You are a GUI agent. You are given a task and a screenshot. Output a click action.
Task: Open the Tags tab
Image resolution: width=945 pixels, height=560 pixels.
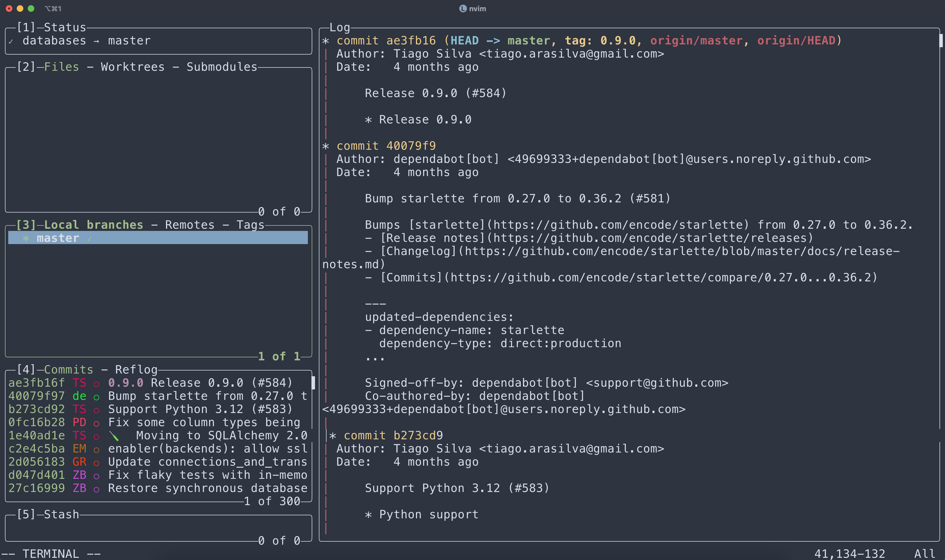(250, 225)
